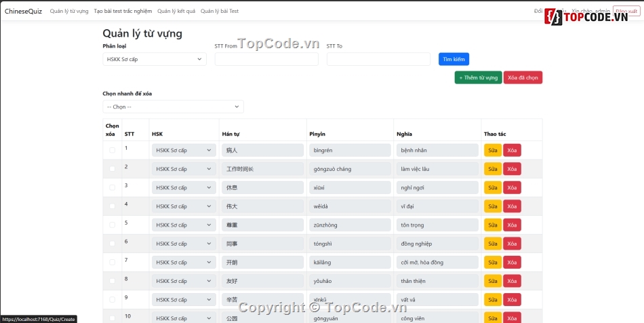Click the Pinyin field reading gōngyuán
This screenshot has height=323, width=644.
coord(350,318)
